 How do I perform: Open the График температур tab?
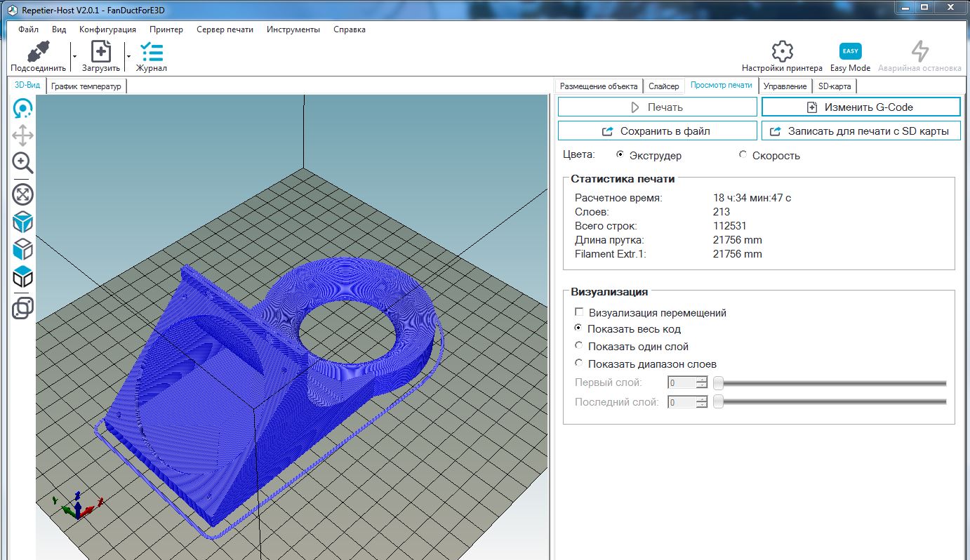point(86,86)
